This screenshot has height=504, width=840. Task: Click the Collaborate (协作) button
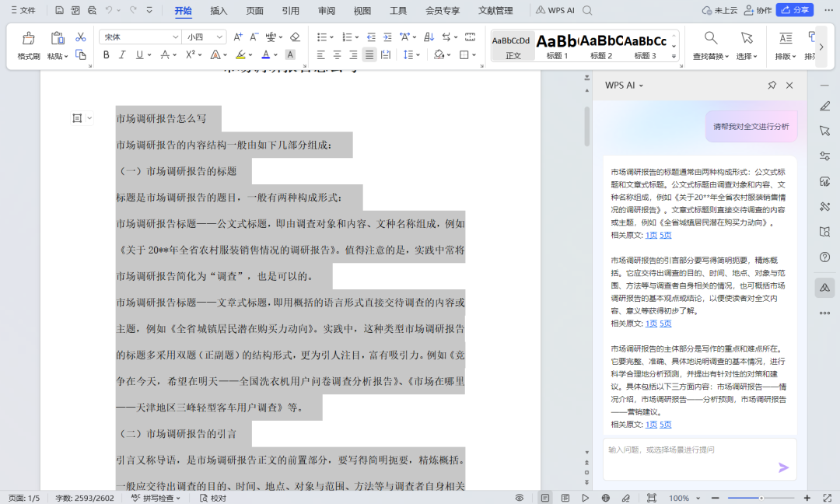[758, 10]
